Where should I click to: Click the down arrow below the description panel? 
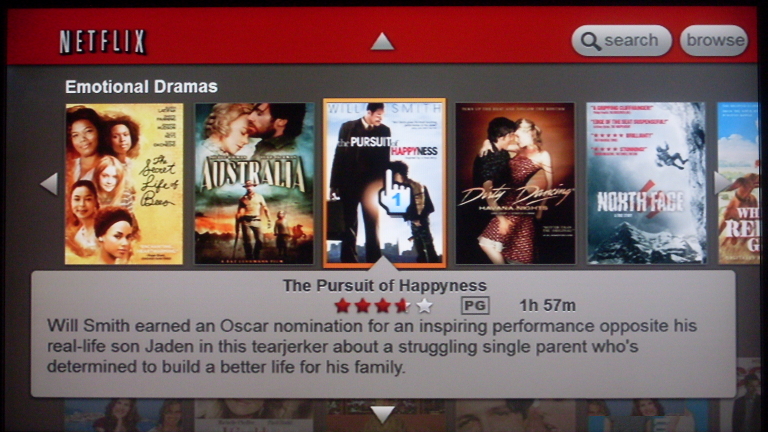click(x=383, y=414)
